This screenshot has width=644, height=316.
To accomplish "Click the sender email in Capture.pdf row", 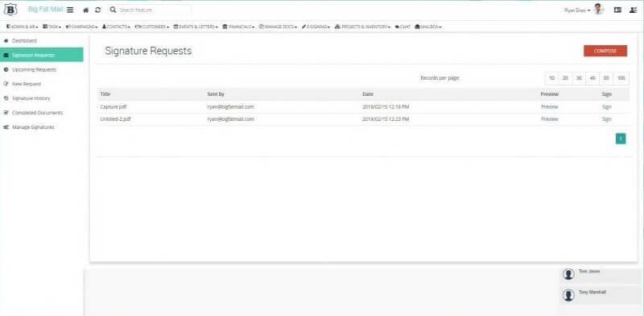I will 230,106.
